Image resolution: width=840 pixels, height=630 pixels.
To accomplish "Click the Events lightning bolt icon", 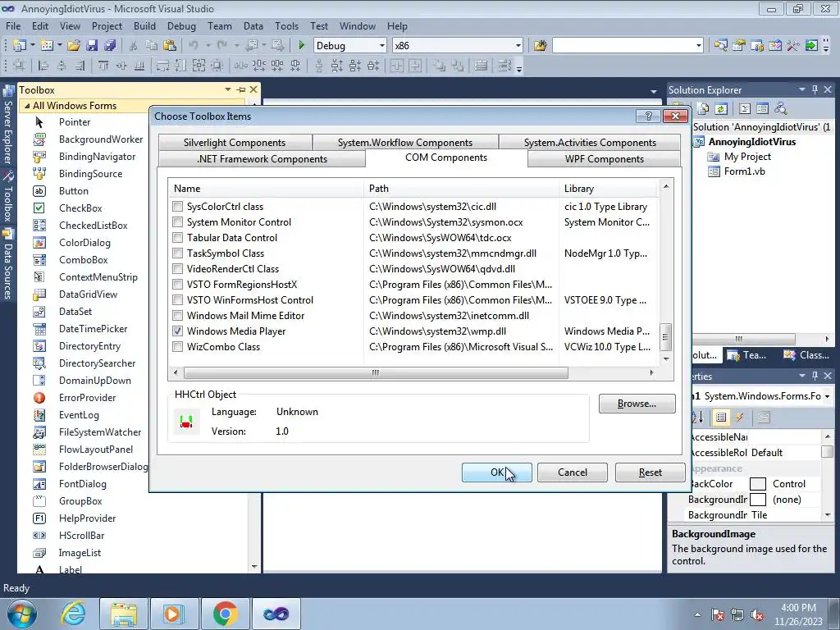I will pos(740,418).
